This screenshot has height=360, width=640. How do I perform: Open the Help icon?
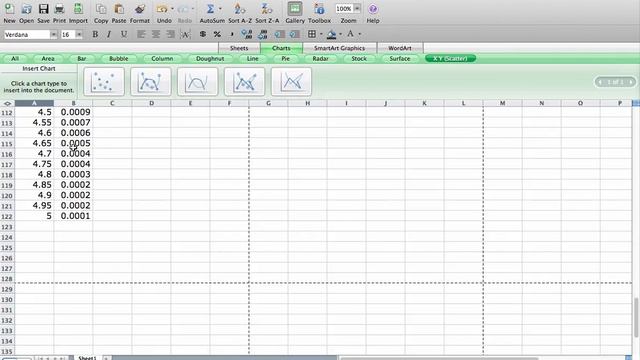pos(373,9)
